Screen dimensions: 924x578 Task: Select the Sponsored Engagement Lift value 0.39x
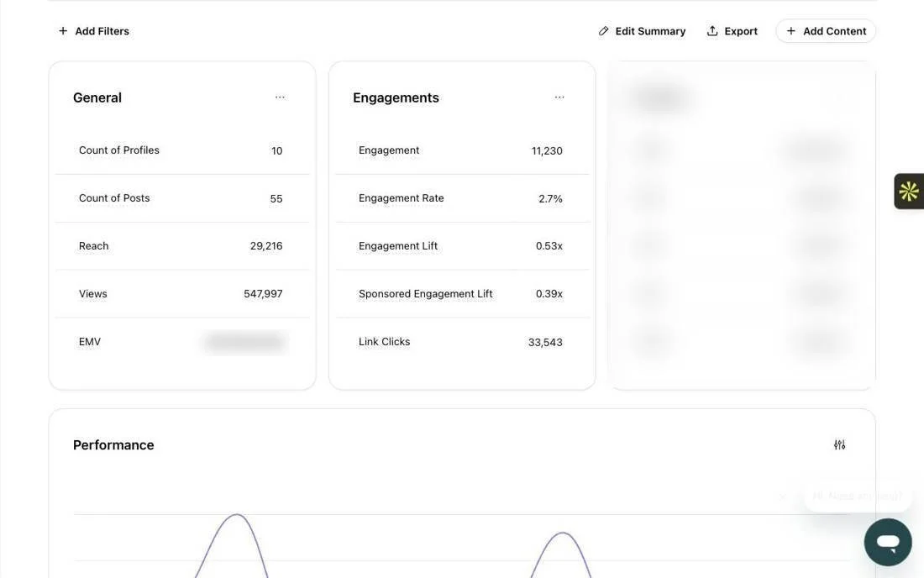(x=549, y=293)
